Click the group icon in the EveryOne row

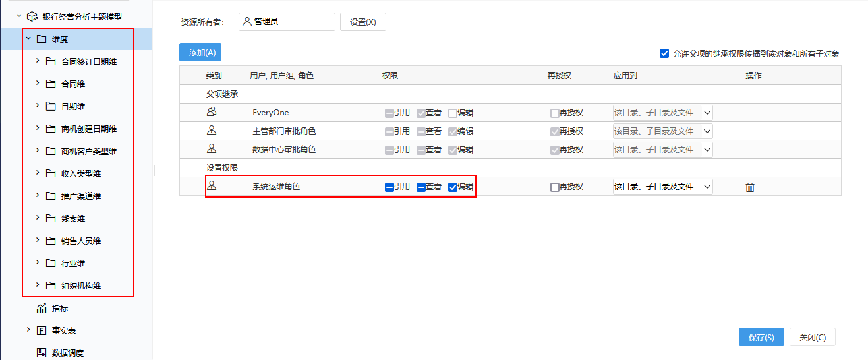(x=212, y=112)
